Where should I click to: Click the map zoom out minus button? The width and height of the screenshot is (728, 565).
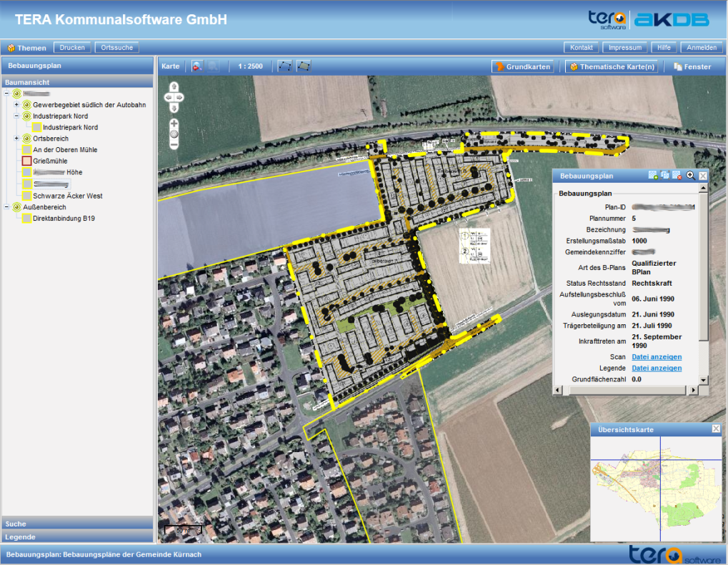click(x=174, y=144)
